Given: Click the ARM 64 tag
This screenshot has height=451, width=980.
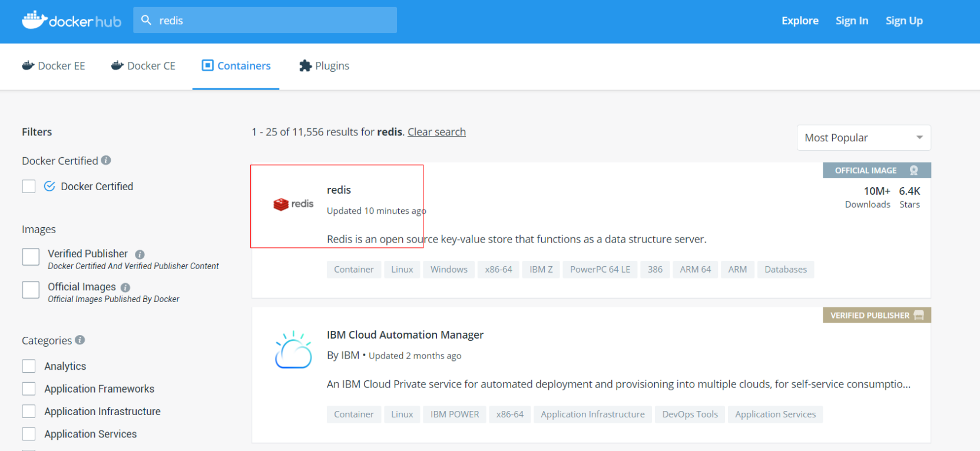Looking at the screenshot, I should coord(695,269).
